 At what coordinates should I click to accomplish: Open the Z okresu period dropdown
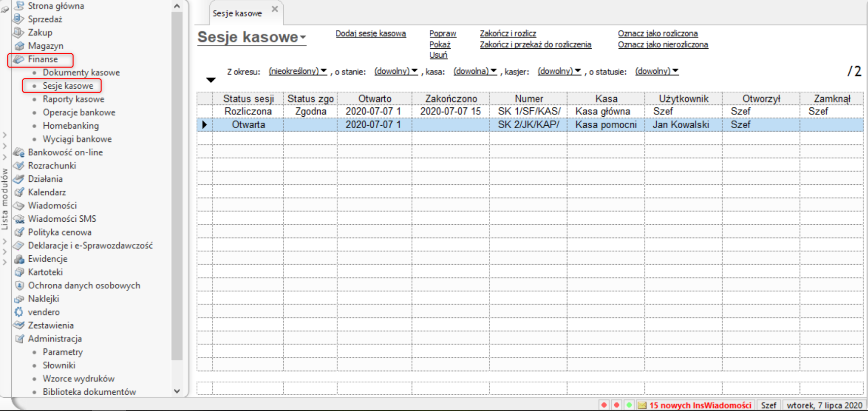(298, 71)
